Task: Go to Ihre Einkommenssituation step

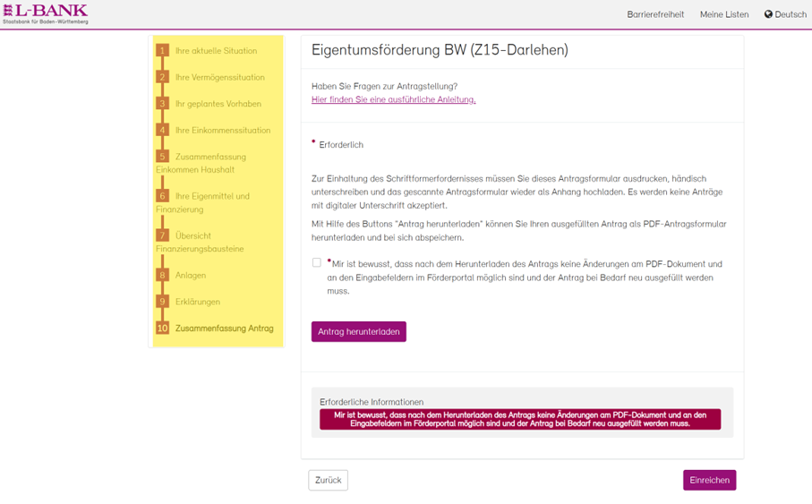Action: tap(222, 131)
